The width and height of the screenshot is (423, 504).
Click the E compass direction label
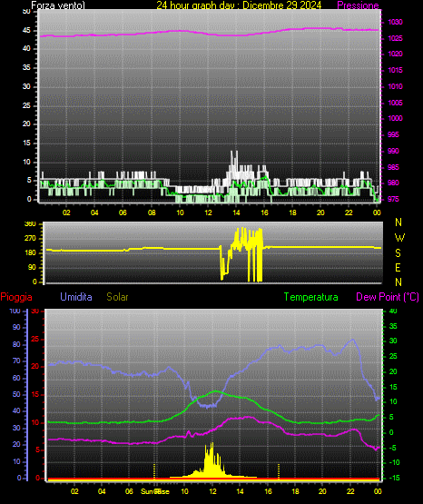coord(398,267)
